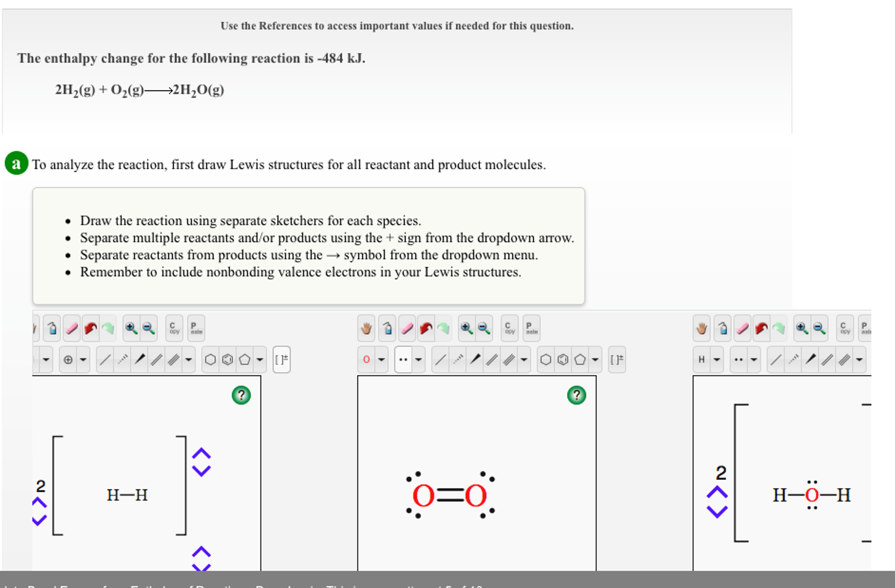Image resolution: width=895 pixels, height=588 pixels.
Task: Select the hand move tool in O2 sketcher
Action: point(366,328)
